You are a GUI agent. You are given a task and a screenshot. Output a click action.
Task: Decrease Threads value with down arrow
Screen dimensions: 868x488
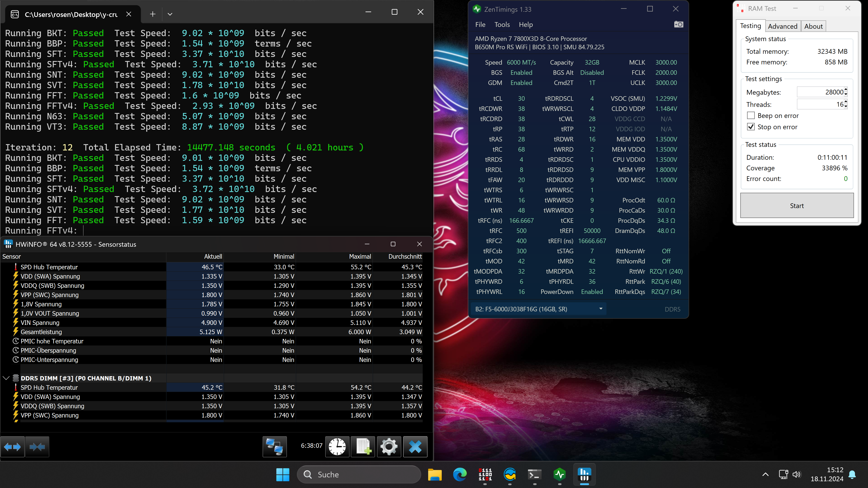[x=846, y=106]
